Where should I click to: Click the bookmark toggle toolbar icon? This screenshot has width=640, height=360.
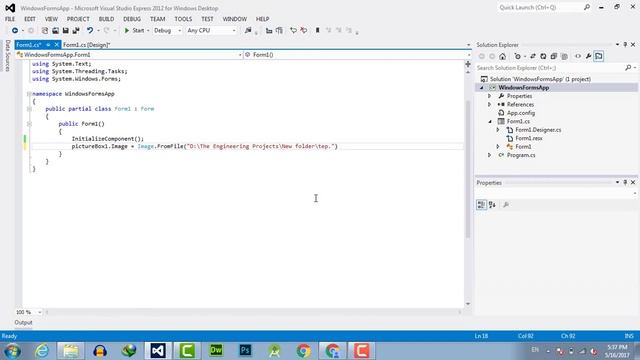pos(317,31)
